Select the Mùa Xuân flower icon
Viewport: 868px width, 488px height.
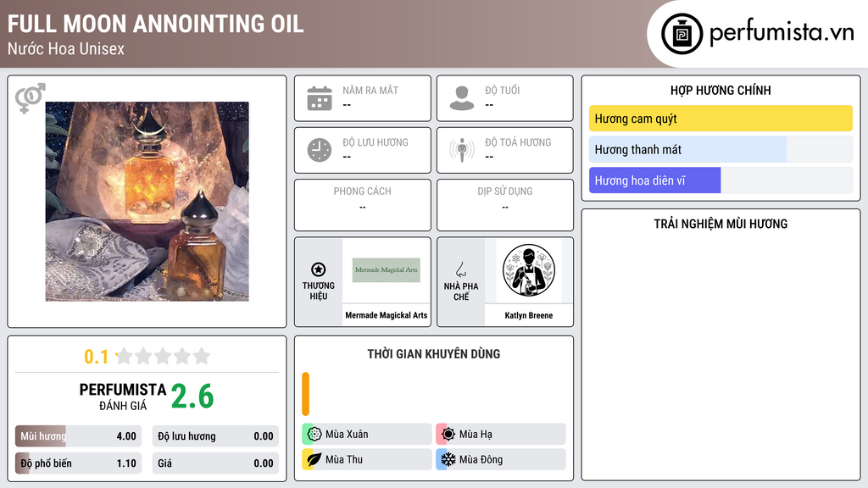point(314,435)
